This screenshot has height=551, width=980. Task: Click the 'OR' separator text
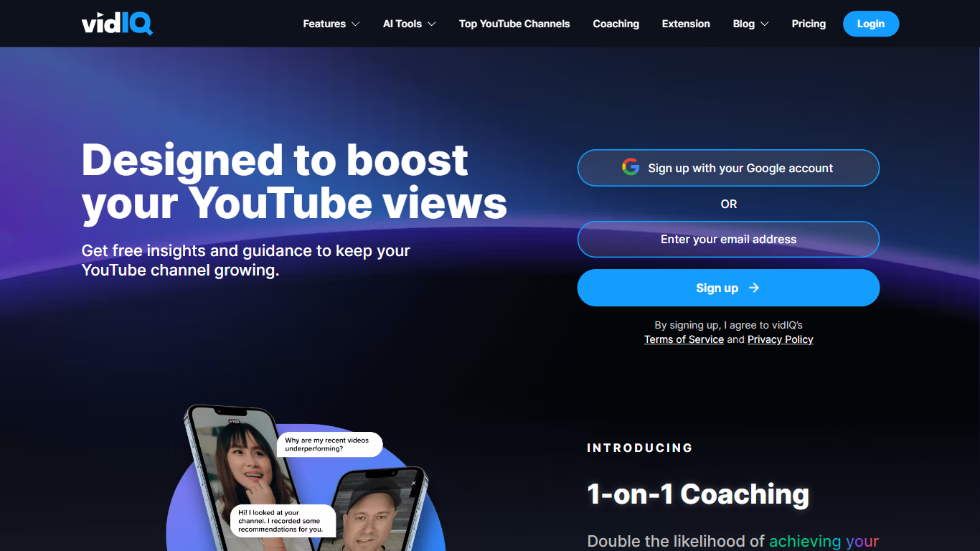pos(728,204)
